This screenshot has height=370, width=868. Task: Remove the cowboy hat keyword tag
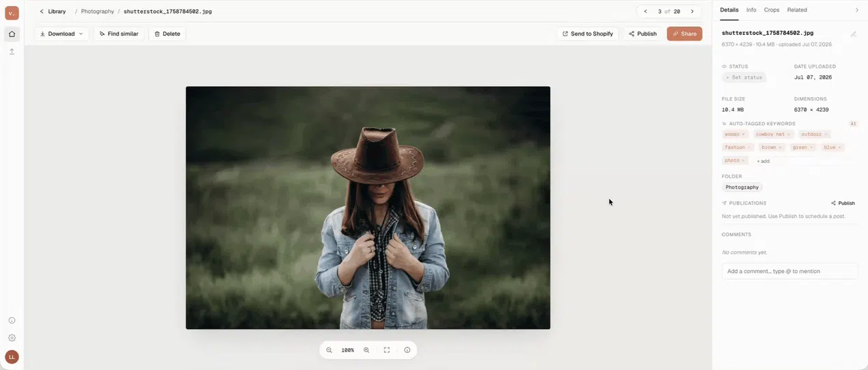tap(789, 135)
